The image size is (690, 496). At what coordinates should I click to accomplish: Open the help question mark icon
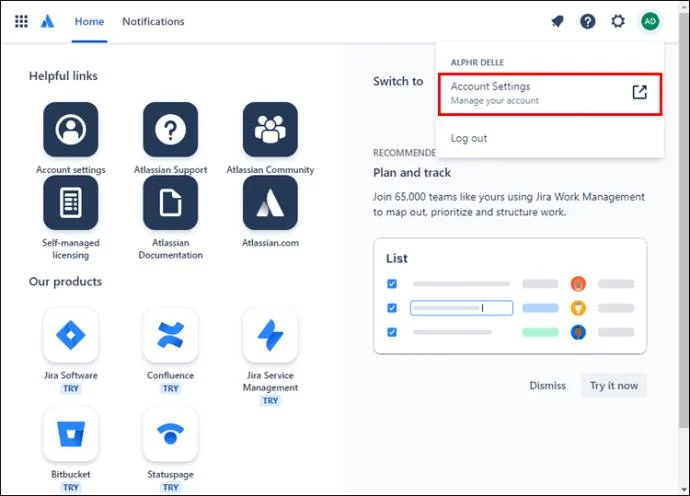point(587,21)
